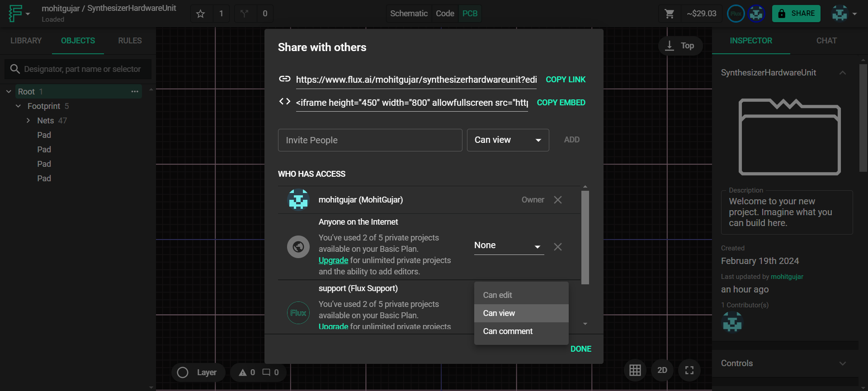Image resolution: width=868 pixels, height=391 pixels.
Task: Collapse the SynthesizerHardwareUnit inspector section
Action: point(843,73)
